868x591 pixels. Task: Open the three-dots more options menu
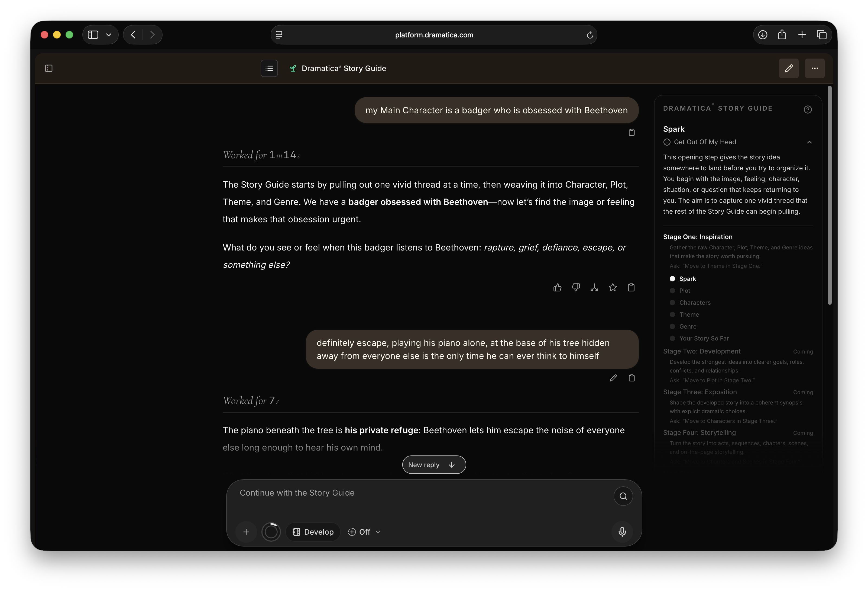815,68
